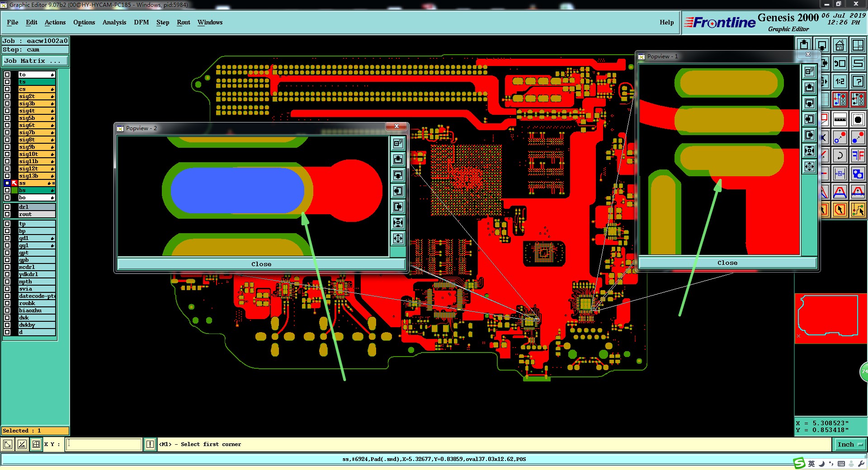Image resolution: width=868 pixels, height=470 pixels.
Task: Open the Windows menu
Action: click(x=210, y=22)
